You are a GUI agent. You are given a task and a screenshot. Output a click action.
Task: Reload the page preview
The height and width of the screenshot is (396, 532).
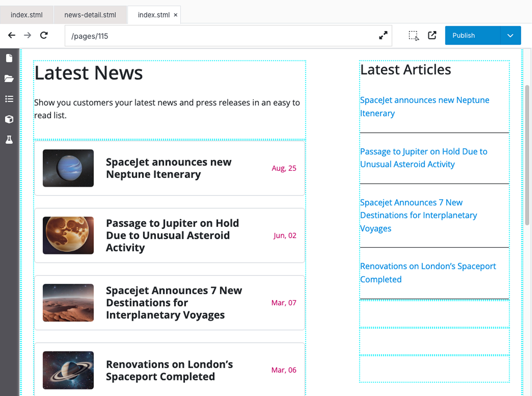coord(44,35)
